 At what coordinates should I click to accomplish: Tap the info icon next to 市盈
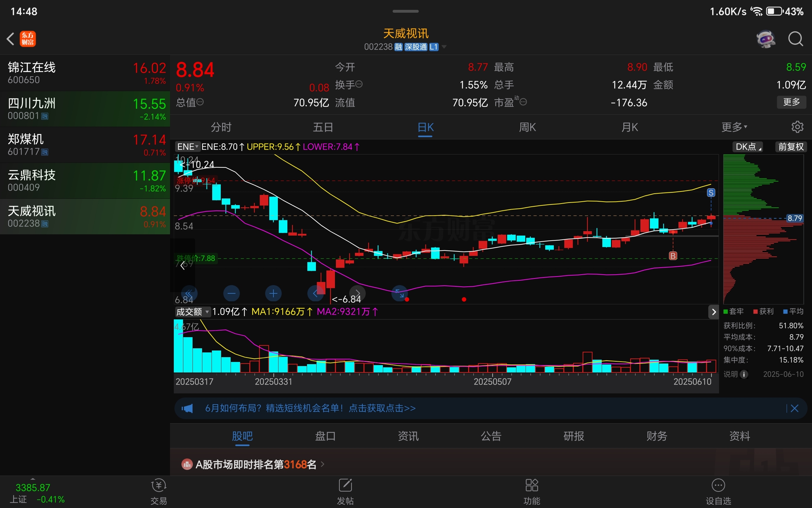tap(523, 102)
